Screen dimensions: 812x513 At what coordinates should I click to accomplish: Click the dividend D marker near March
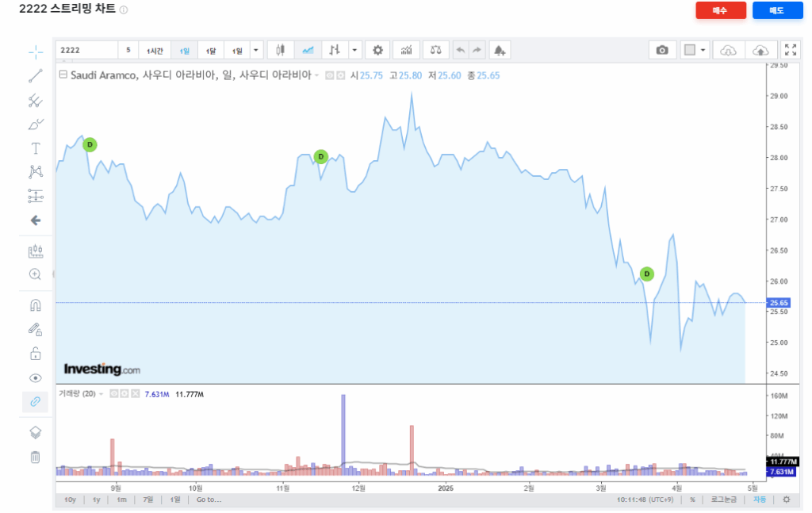pos(647,274)
